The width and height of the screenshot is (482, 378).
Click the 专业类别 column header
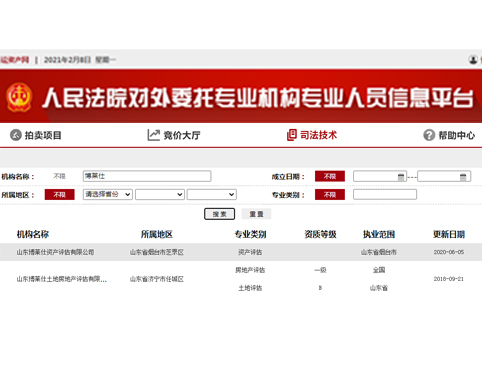click(x=250, y=234)
